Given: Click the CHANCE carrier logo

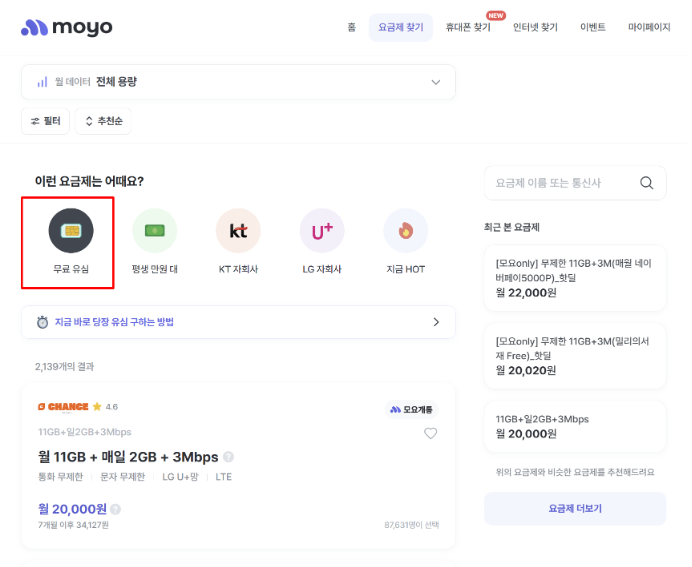Looking at the screenshot, I should coord(63,407).
